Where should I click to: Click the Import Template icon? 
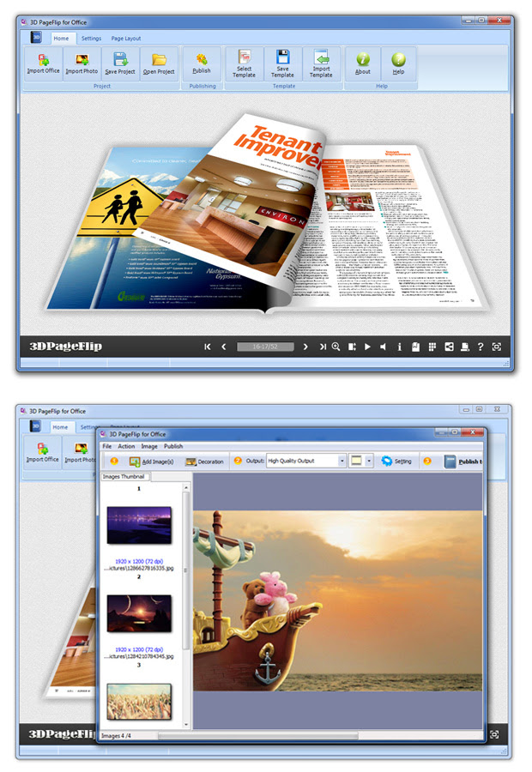[x=321, y=63]
